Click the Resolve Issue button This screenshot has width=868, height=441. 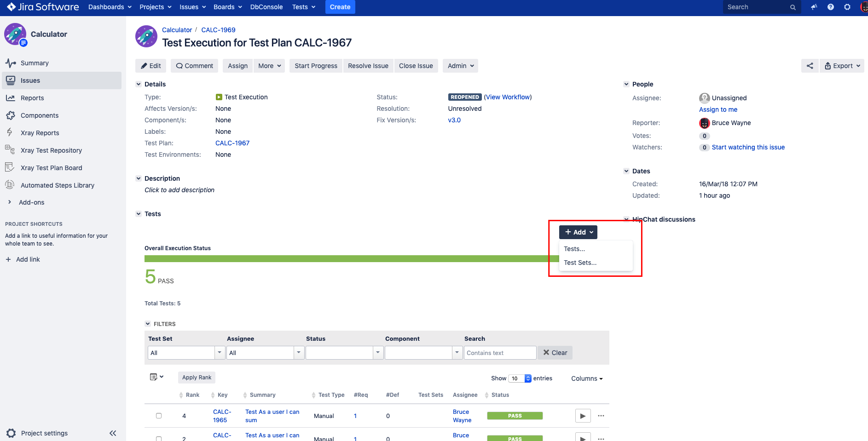point(368,66)
